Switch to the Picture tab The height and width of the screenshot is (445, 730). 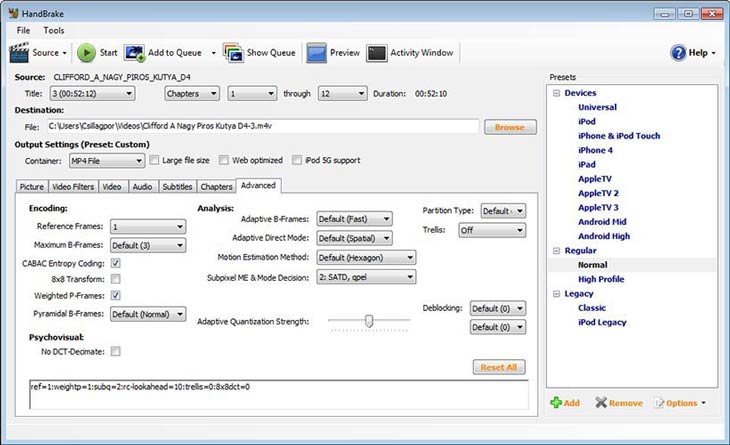coord(32,186)
